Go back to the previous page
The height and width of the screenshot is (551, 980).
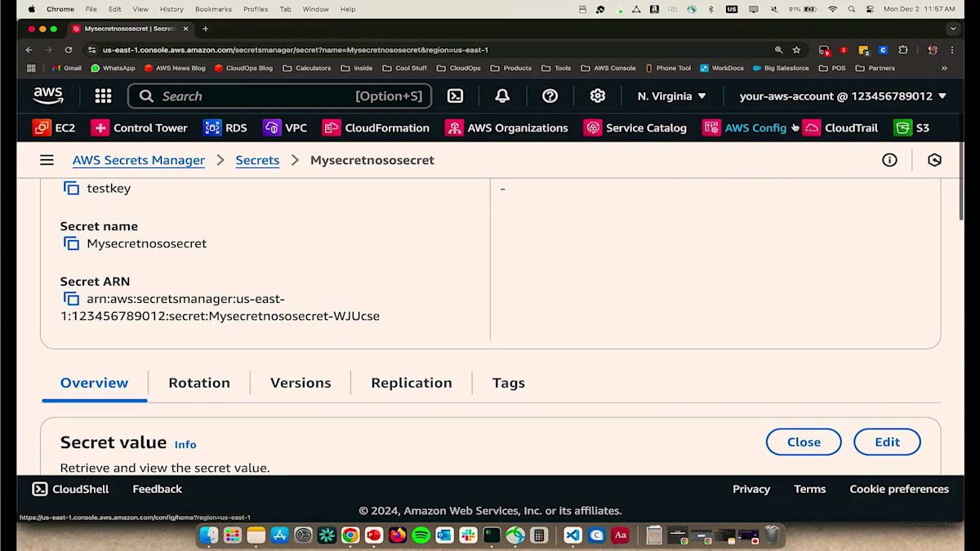click(x=29, y=50)
